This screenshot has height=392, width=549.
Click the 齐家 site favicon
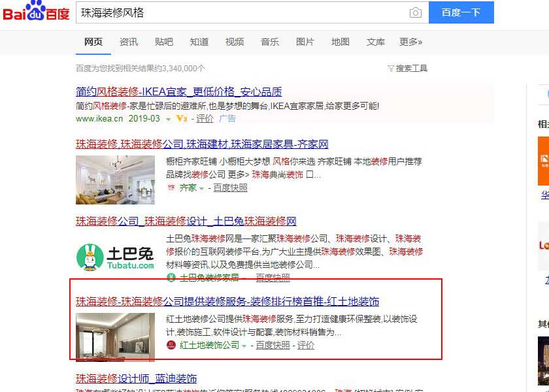tap(171, 188)
